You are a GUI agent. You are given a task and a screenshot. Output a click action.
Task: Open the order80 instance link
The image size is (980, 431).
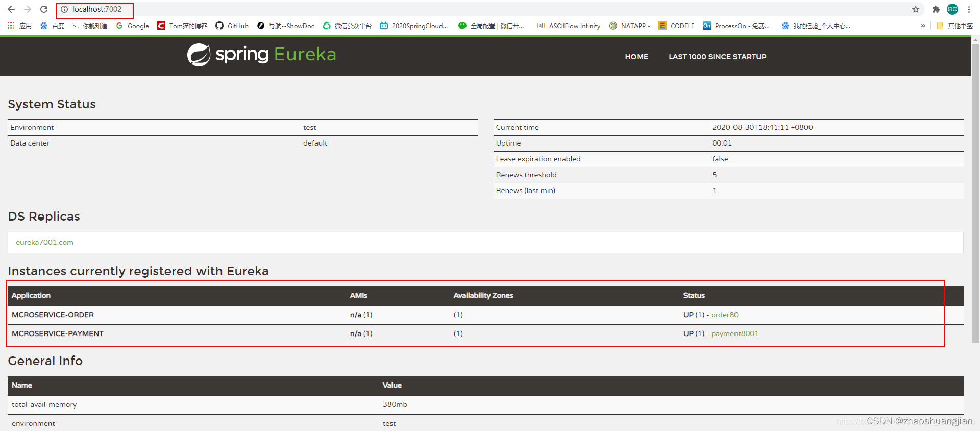coord(725,315)
